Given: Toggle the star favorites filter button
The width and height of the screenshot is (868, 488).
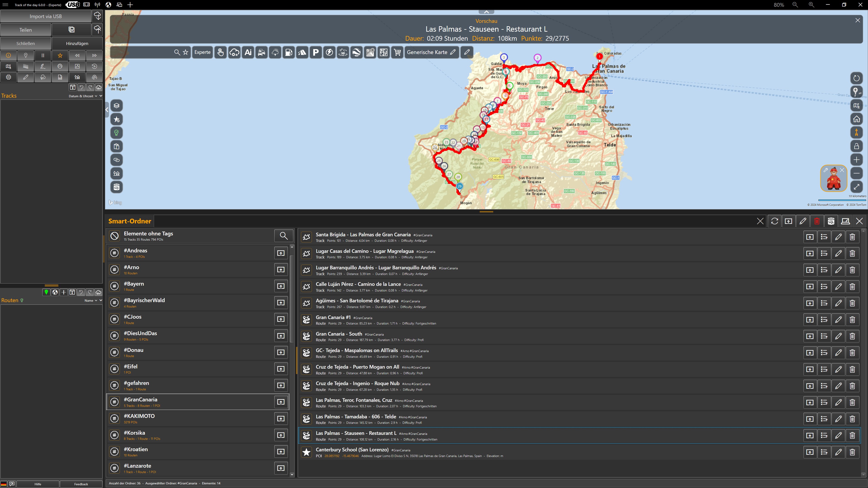Looking at the screenshot, I should tap(60, 55).
